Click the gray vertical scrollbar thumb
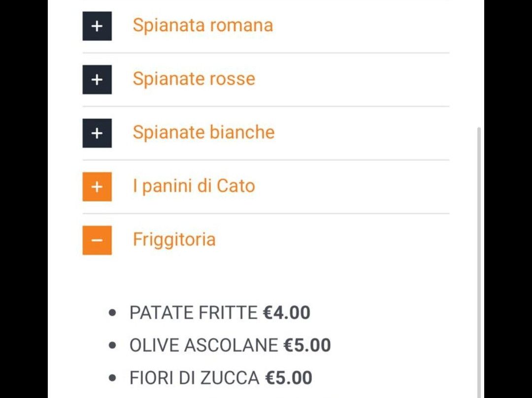Image resolution: width=532 pixels, height=398 pixels. (479, 261)
